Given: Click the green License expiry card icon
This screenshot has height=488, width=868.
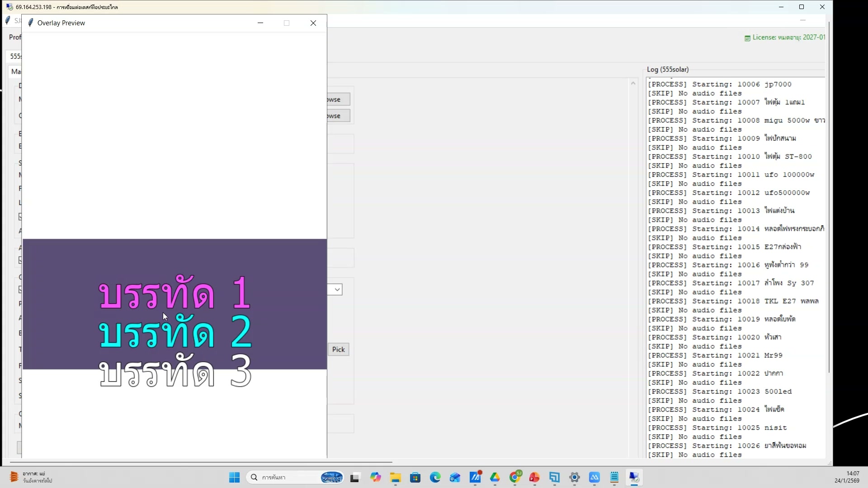Looking at the screenshot, I should pyautogui.click(x=748, y=38).
